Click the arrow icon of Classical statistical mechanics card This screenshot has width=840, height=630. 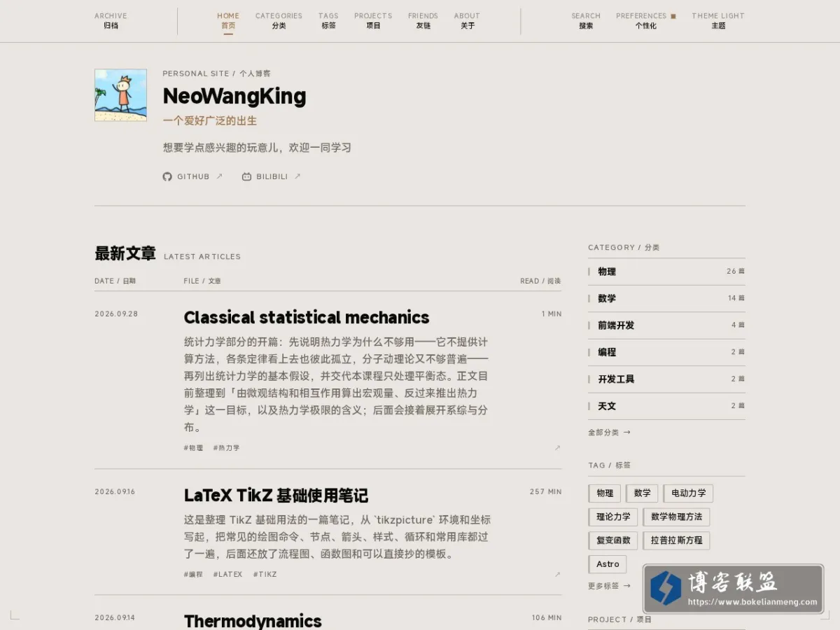558,447
